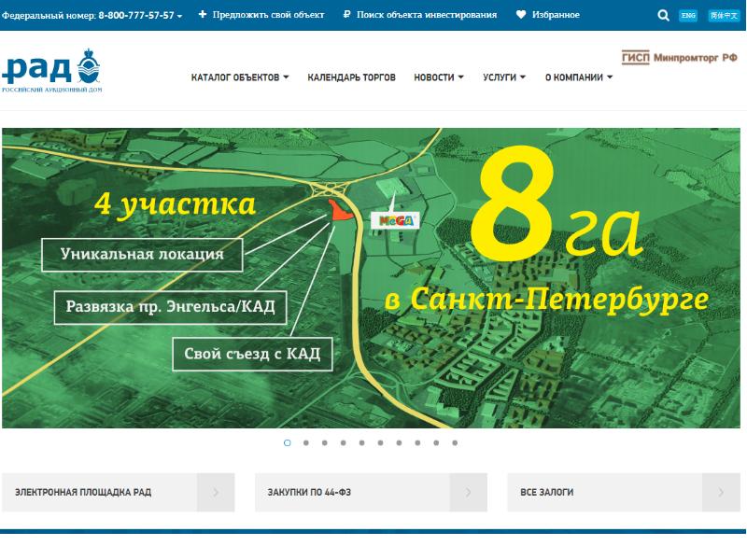The height and width of the screenshot is (560, 747).
Task: Switch site language to Chinese
Action: (720, 16)
